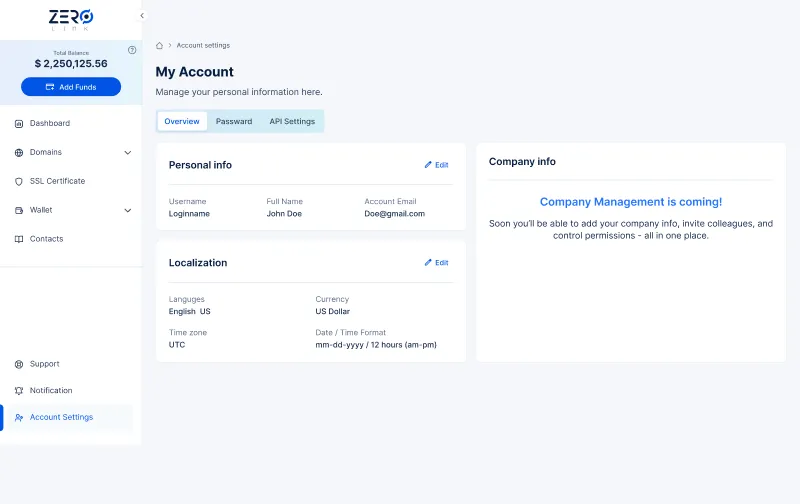Screen dimensions: 800x504
Task: Switch to the Password tab
Action: [234, 122]
